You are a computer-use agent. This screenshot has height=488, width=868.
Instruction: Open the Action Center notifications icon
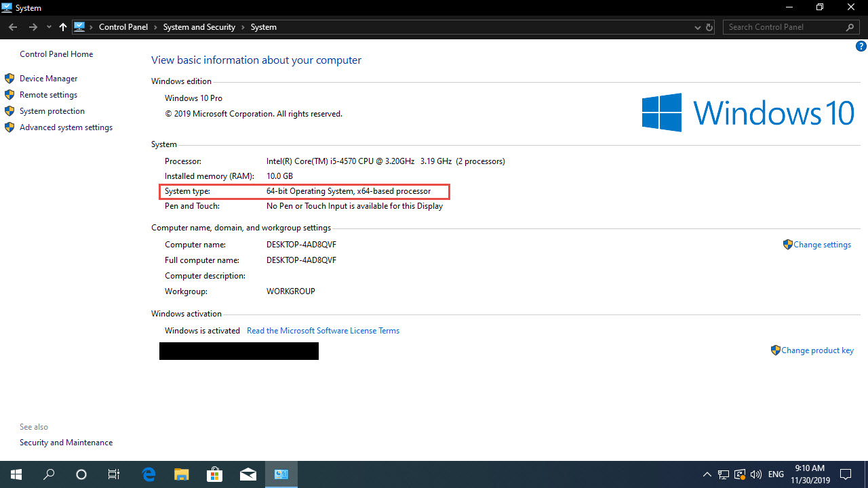[846, 474]
